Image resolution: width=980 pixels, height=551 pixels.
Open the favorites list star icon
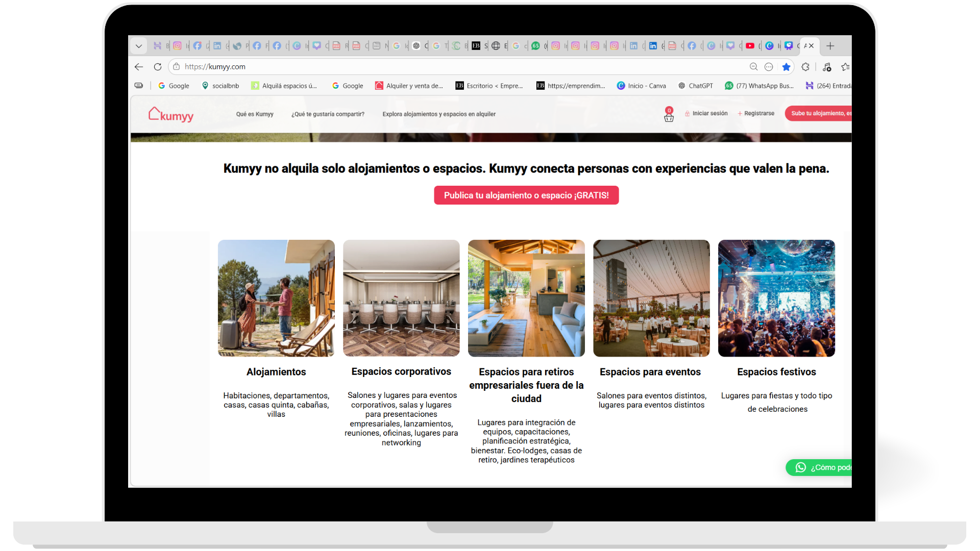coord(845,67)
